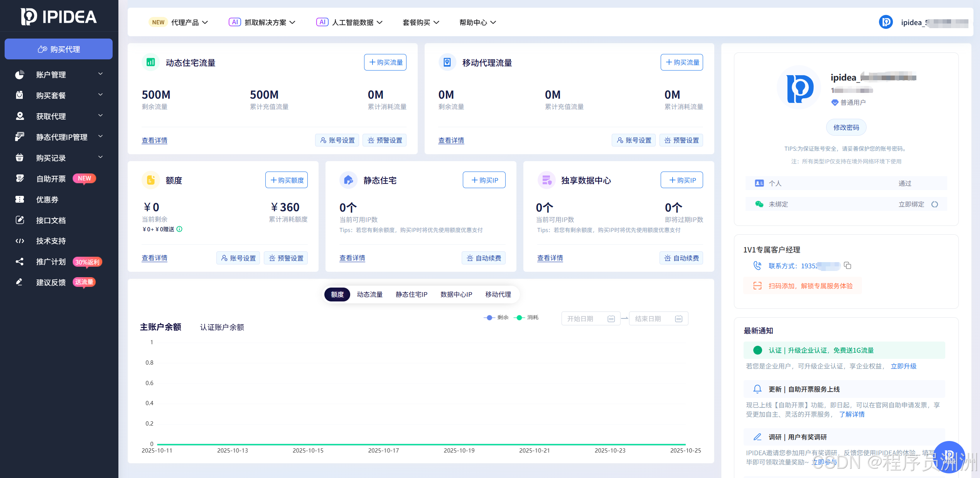Click the IPIDEA logo
The width and height of the screenshot is (980, 478).
pos(58,16)
